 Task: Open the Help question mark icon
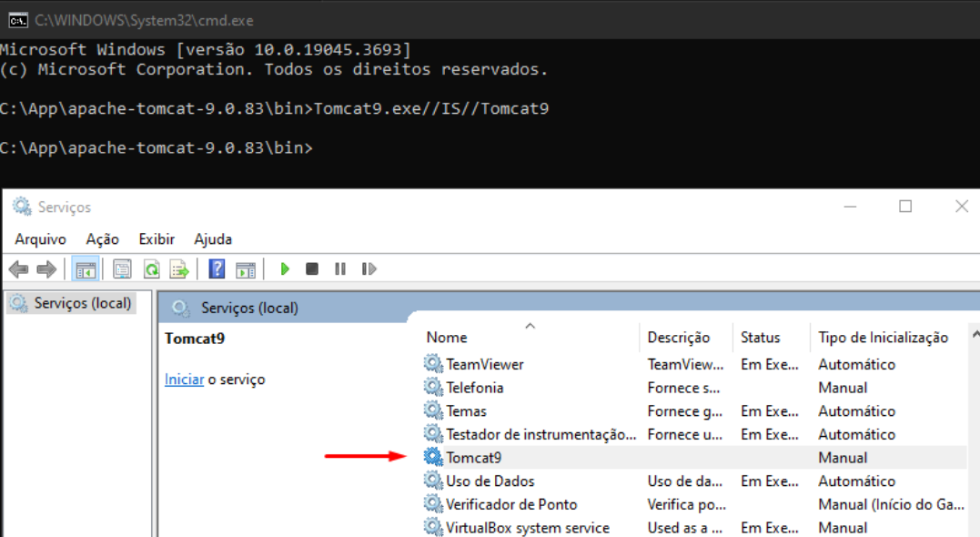pos(217,269)
